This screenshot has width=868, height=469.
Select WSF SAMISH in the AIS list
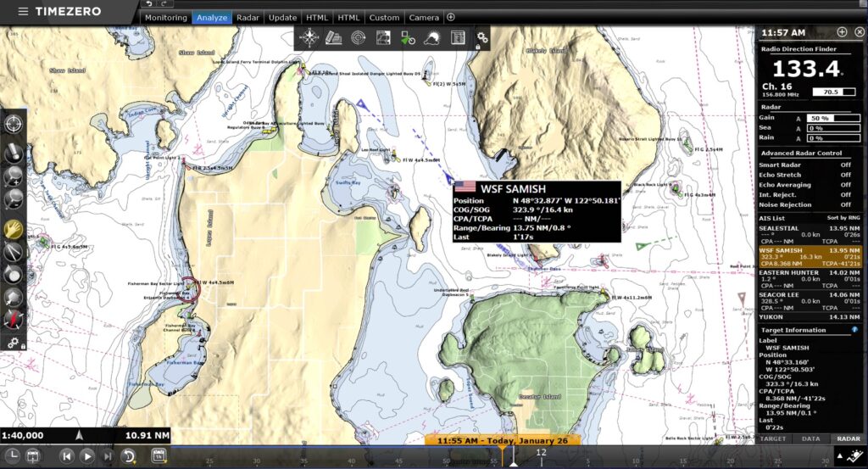810,257
